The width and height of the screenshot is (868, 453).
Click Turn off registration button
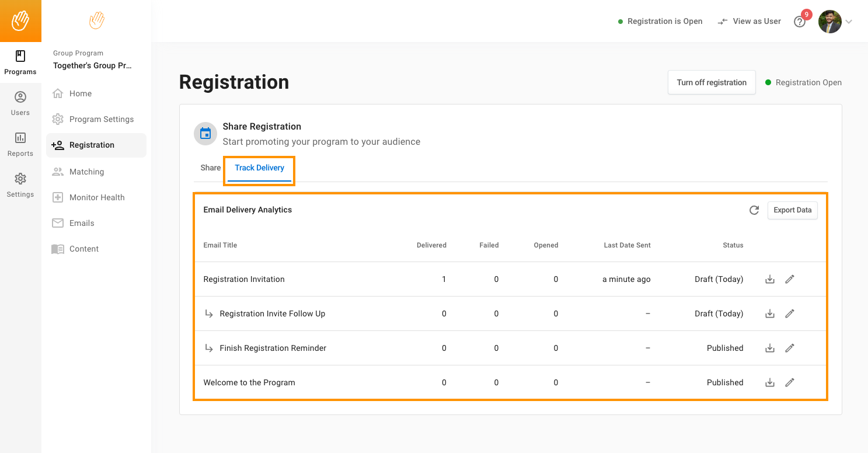pos(712,82)
